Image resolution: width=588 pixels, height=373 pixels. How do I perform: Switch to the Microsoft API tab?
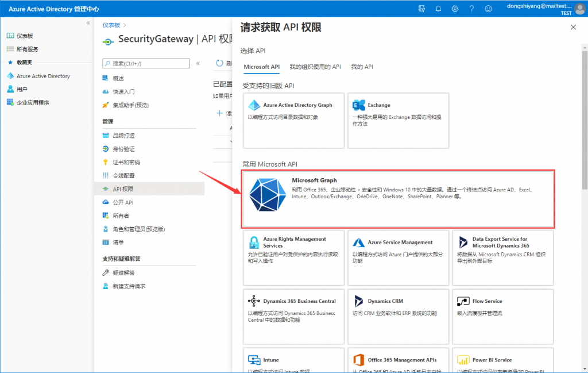[x=262, y=67]
